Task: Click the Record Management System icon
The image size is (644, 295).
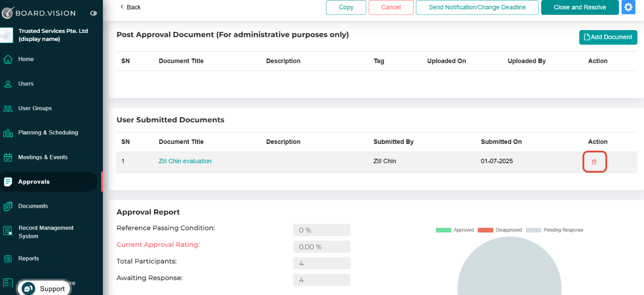Action: 8,231
